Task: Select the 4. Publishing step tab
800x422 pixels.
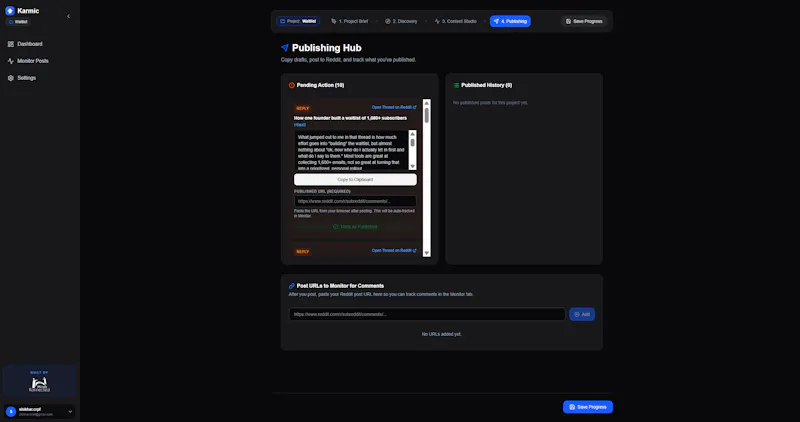Action: [510, 21]
